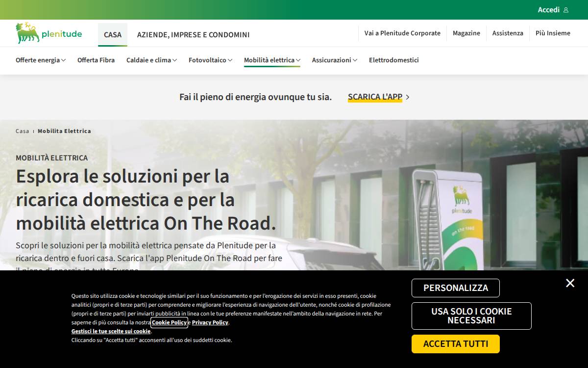This screenshot has height=368, width=588.
Task: Open the Magazine link
Action: [466, 33]
